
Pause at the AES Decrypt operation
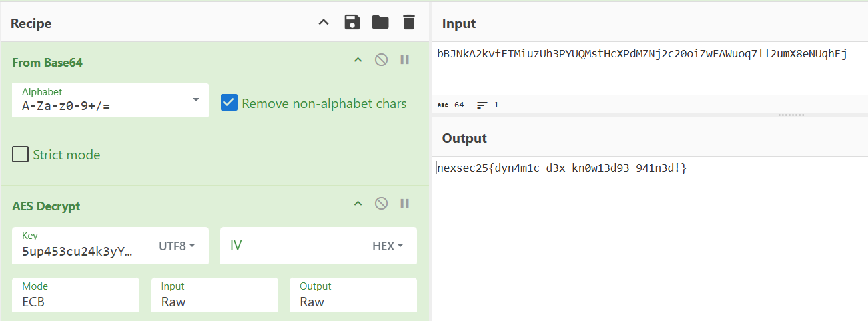point(404,204)
